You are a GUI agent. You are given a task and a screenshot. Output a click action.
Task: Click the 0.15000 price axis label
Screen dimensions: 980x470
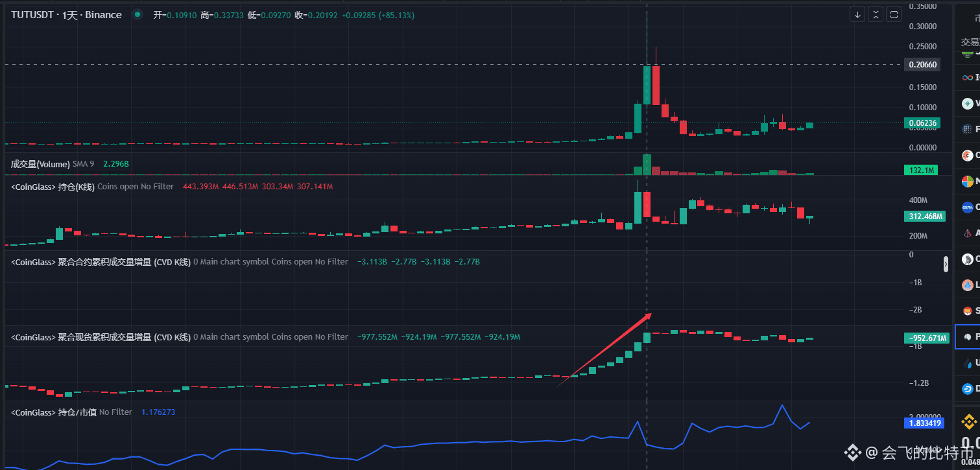point(923,87)
